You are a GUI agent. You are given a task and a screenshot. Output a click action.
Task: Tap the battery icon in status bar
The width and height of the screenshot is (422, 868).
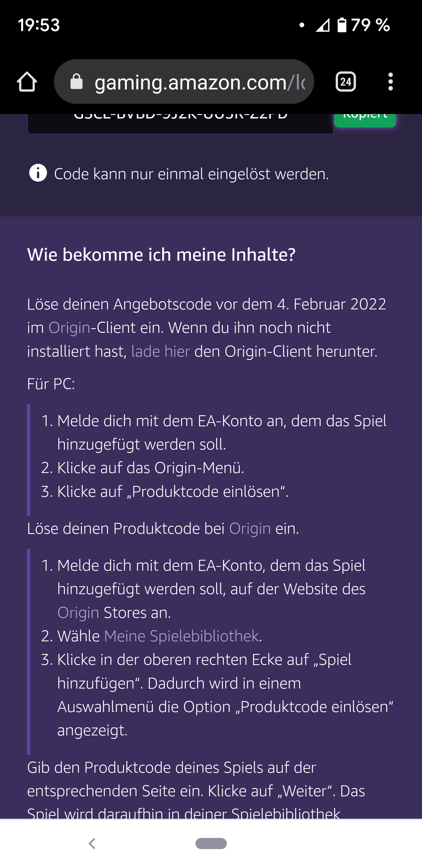[341, 25]
